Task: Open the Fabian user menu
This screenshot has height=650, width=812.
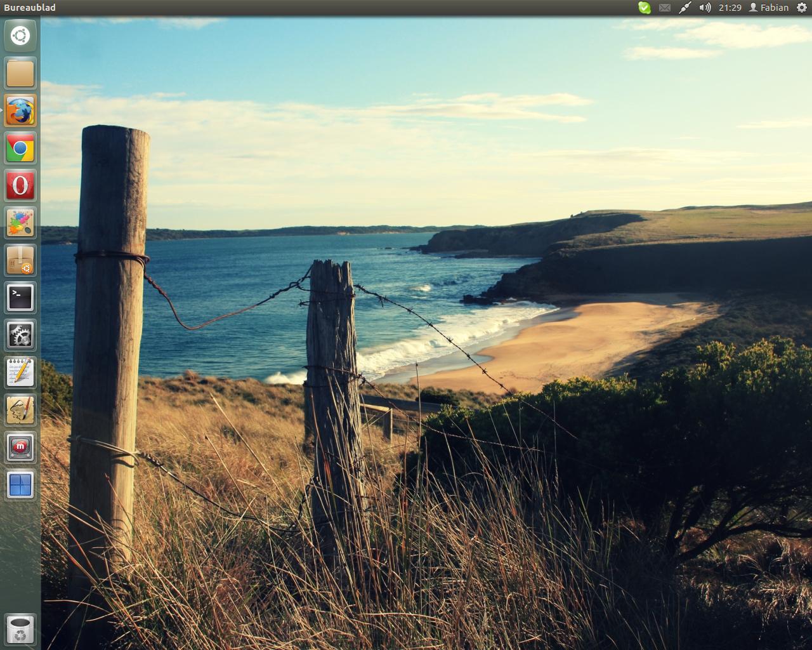Action: point(769,8)
